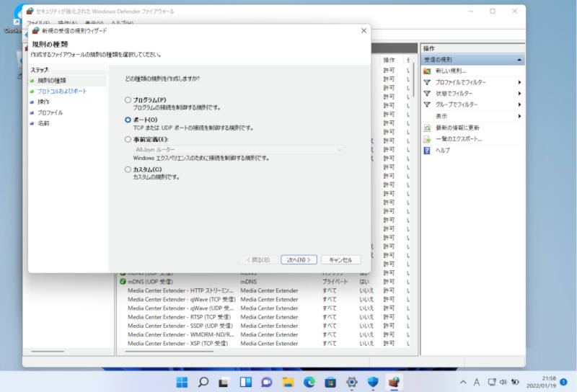Viewport: 577px width, 392px height.
Task: Open Windows Security shield from the taskbar
Action: click(x=373, y=383)
